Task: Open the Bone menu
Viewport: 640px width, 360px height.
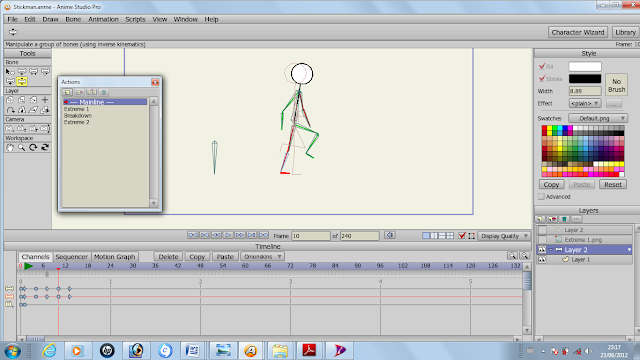Action: pyautogui.click(x=73, y=19)
